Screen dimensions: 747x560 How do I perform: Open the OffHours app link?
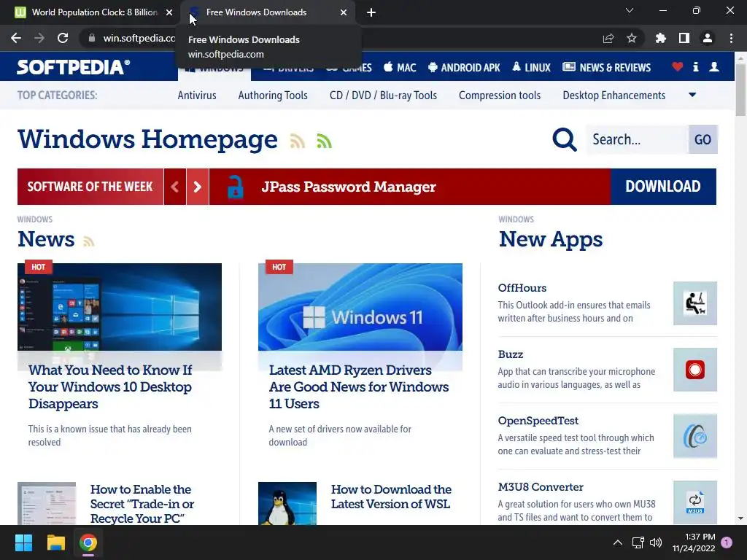click(x=522, y=288)
